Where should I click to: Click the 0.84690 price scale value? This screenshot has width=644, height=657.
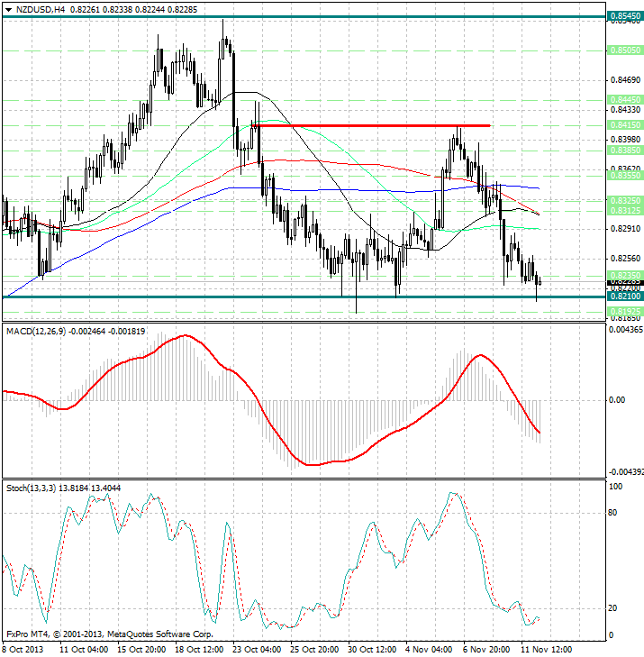click(x=626, y=79)
